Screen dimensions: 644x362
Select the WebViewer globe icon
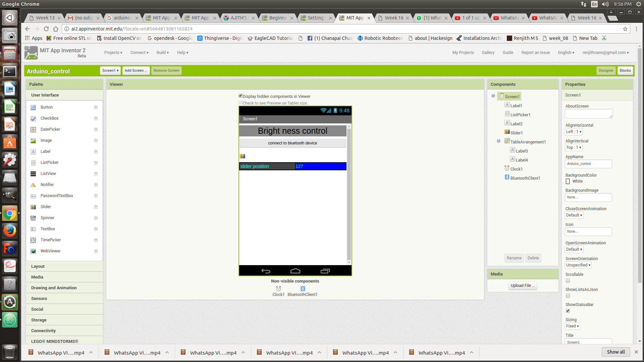click(33, 251)
